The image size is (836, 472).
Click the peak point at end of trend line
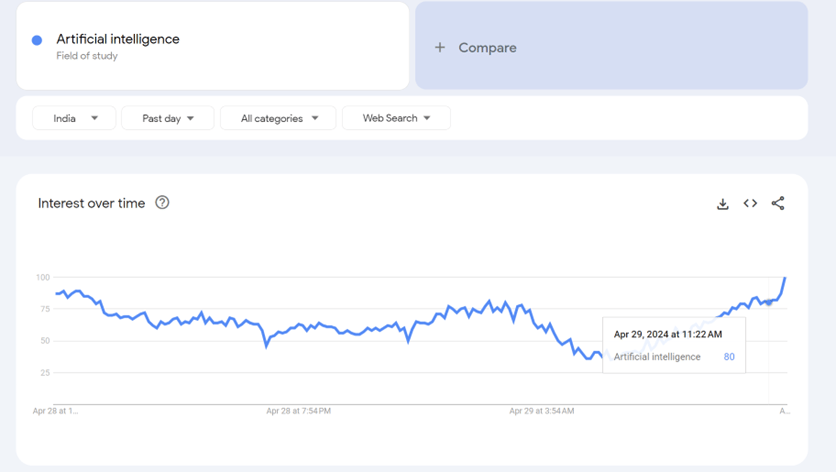click(785, 278)
